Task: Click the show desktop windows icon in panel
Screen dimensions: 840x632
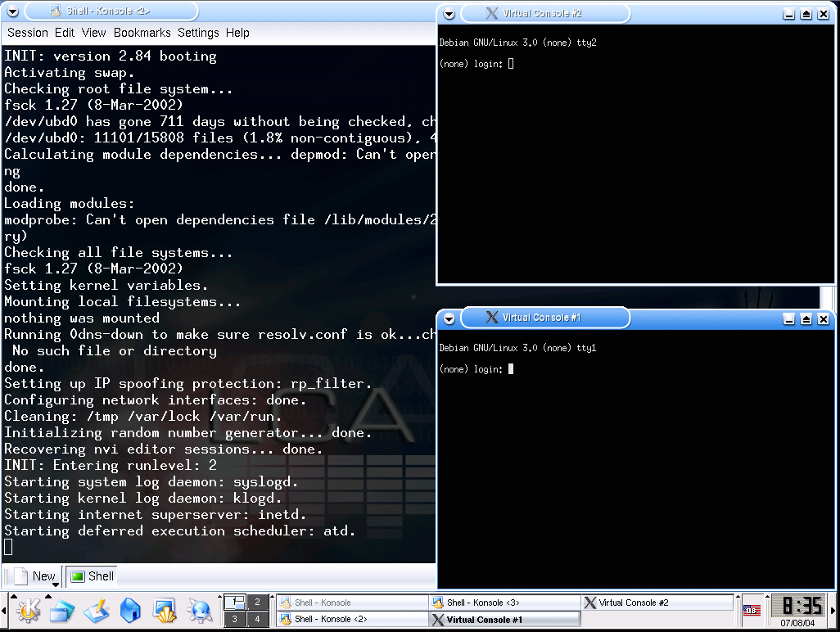Action: pyautogui.click(x=62, y=611)
